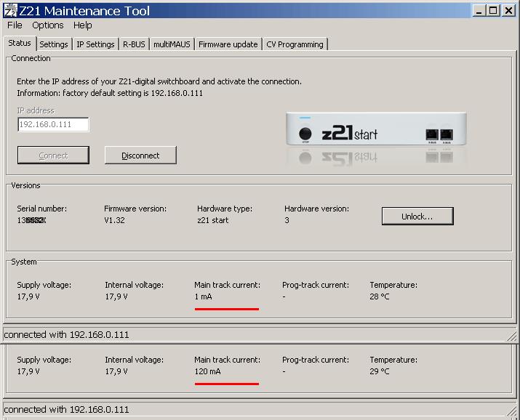Click the firmware version value V1.32
The image size is (520, 420).
[114, 220]
